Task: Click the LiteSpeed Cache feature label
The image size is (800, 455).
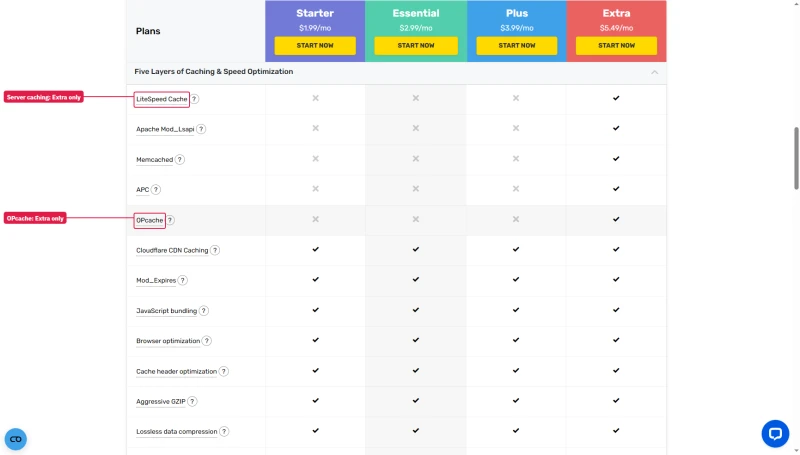Action: pos(162,99)
